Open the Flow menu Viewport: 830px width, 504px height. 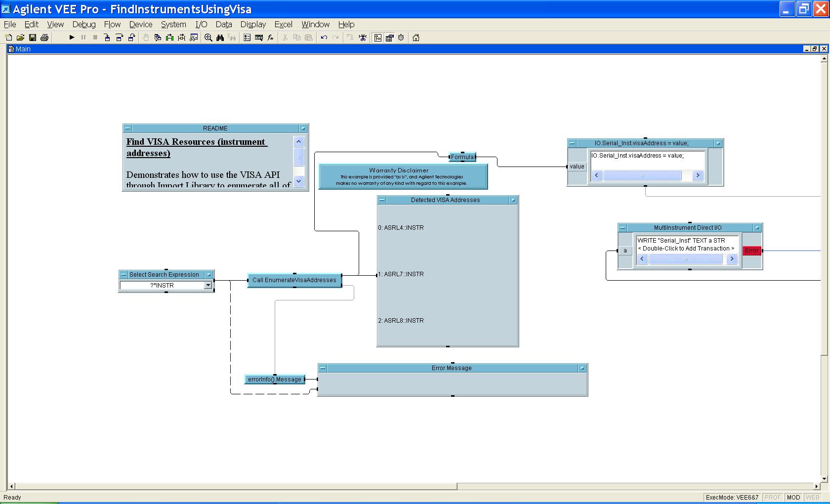point(112,24)
